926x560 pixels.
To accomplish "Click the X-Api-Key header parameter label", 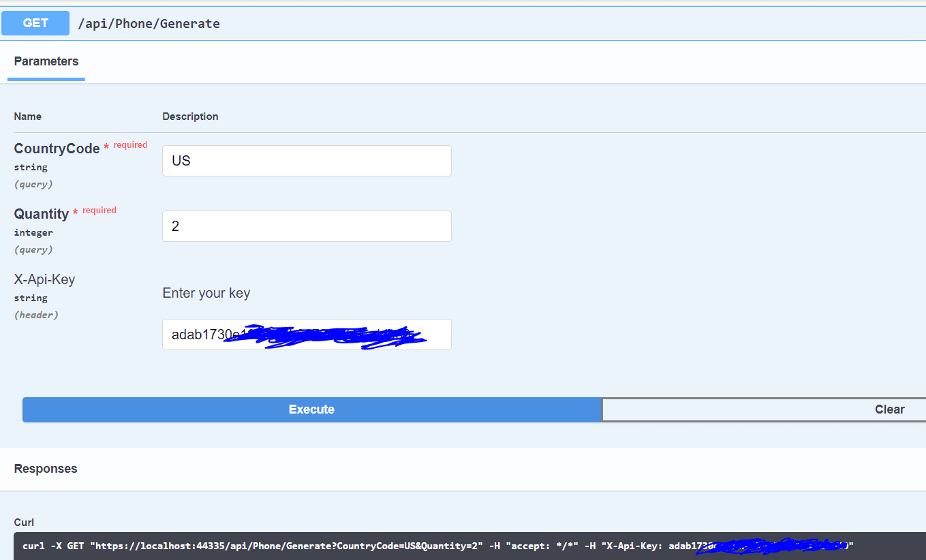I will tap(44, 279).
